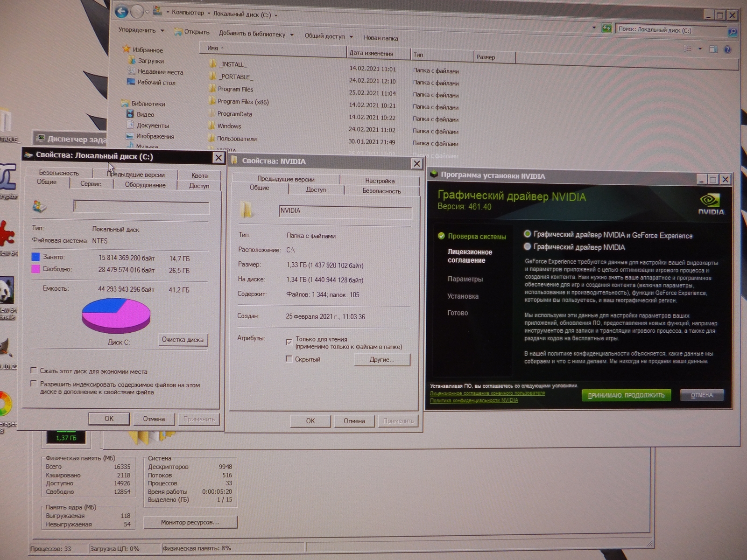
Task: Click the magnifier icon in the search box
Action: pyautogui.click(x=733, y=32)
